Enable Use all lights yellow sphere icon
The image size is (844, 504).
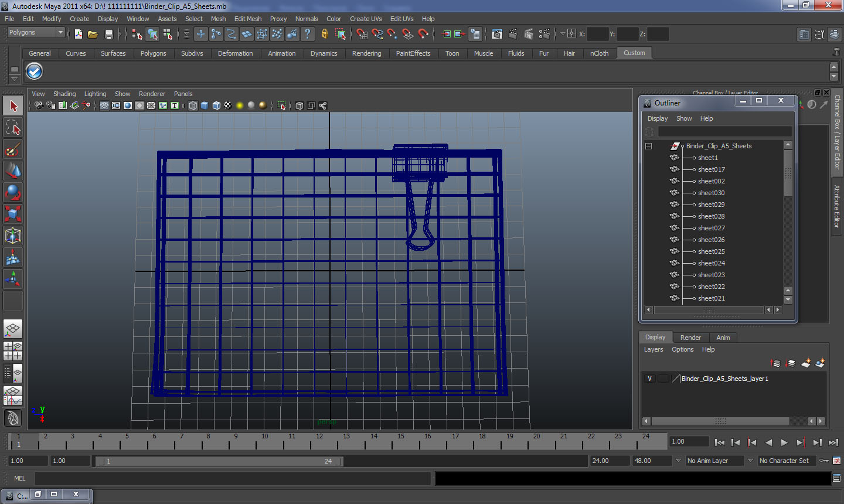click(240, 105)
